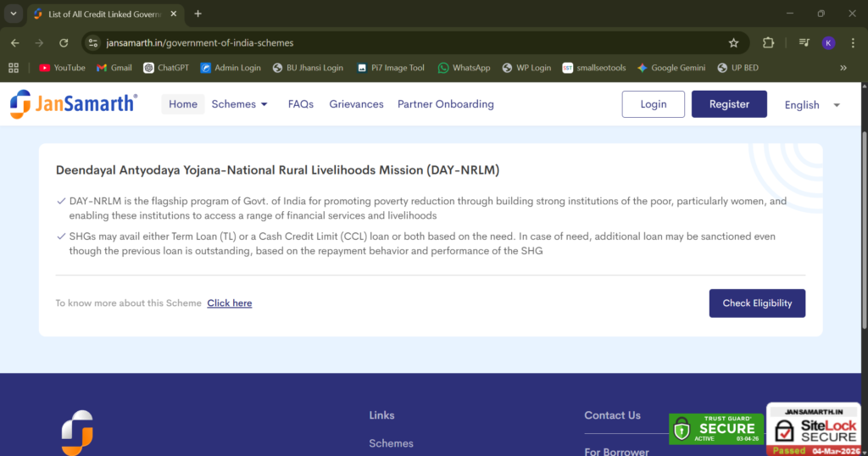The image size is (868, 456).
Task: Open the Gmail bookmark
Action: [114, 68]
